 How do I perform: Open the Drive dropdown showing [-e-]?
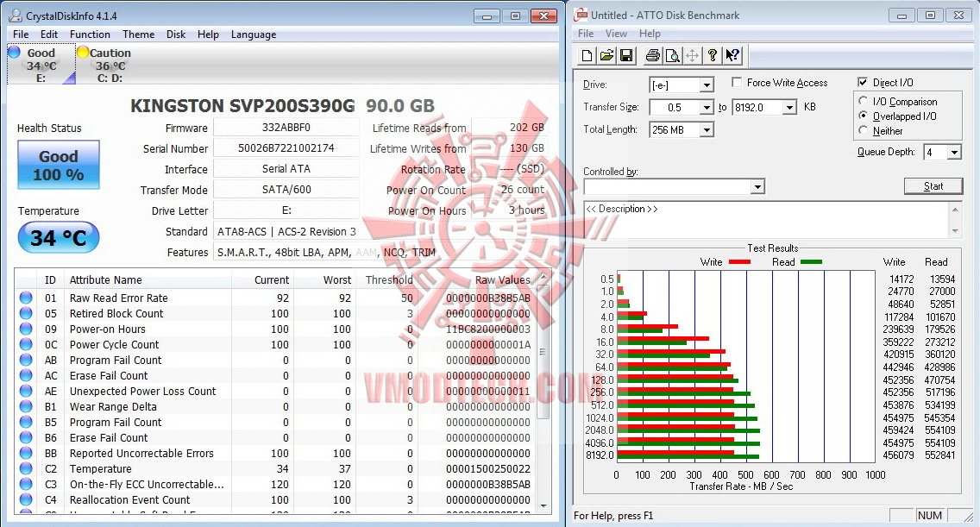[707, 85]
